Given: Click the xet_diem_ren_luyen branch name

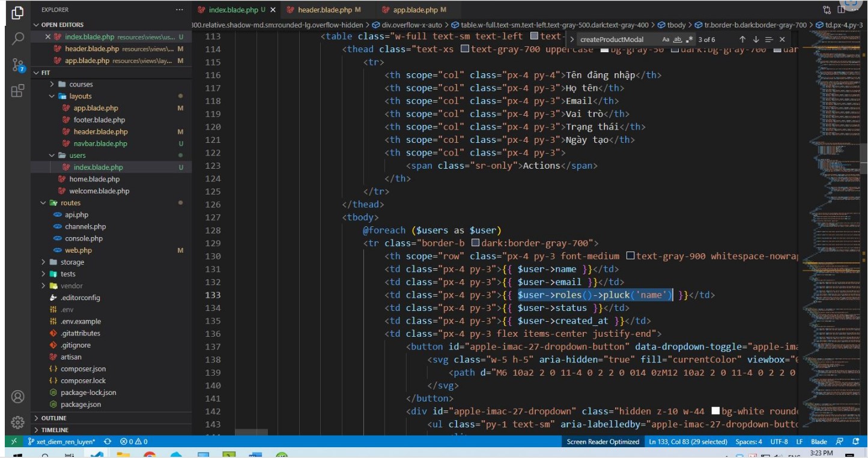Looking at the screenshot, I should 65,442.
